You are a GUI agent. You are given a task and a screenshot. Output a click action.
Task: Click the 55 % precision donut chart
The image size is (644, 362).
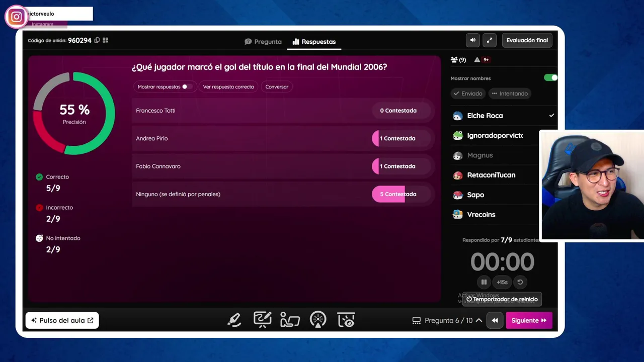[74, 114]
